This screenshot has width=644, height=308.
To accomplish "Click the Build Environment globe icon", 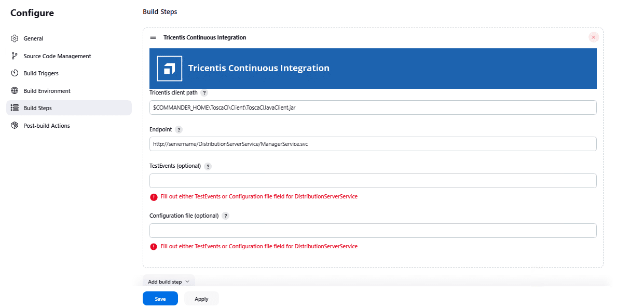I will [15, 91].
